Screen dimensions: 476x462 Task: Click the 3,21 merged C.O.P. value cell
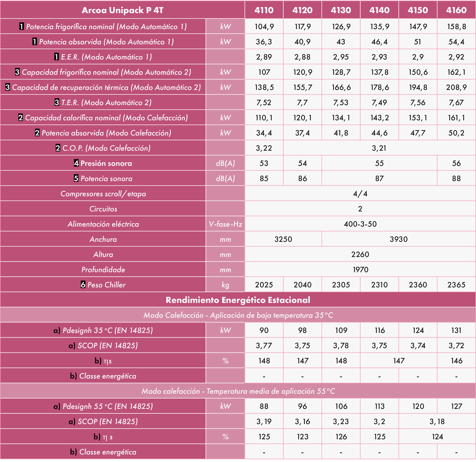[379, 148]
